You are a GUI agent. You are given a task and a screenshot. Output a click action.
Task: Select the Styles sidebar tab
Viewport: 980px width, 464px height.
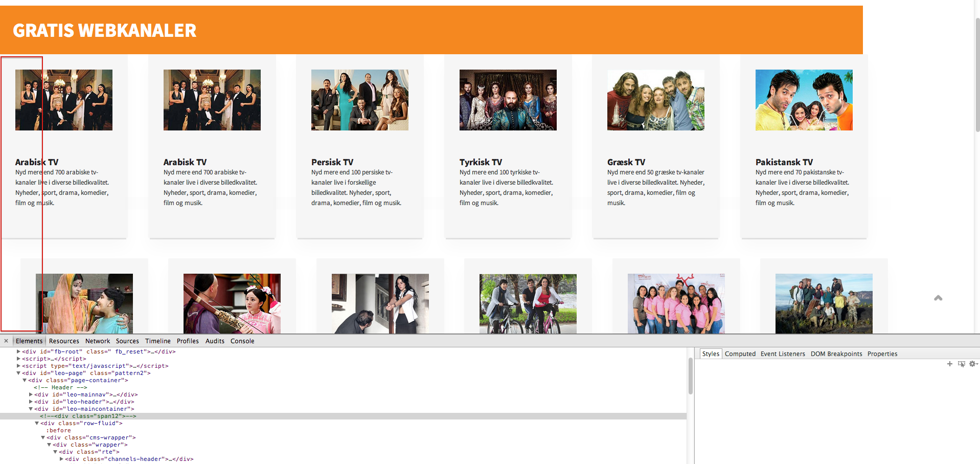(x=711, y=353)
